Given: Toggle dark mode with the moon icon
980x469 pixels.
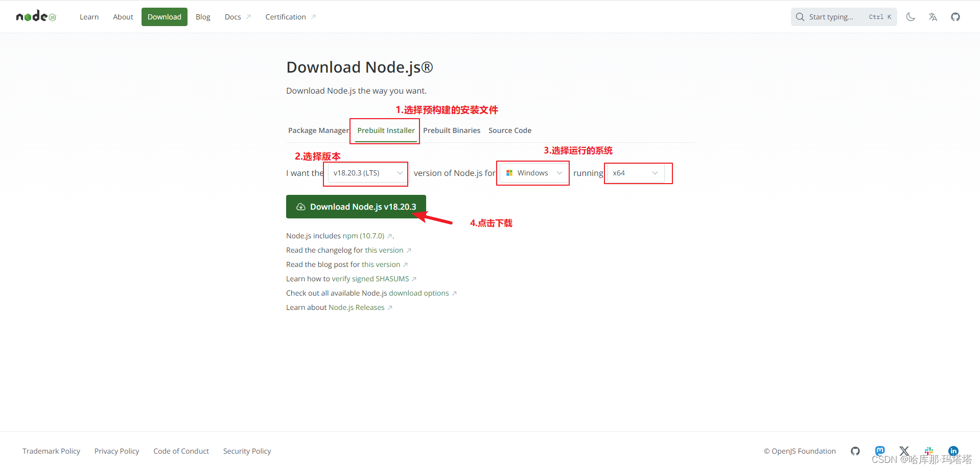Looking at the screenshot, I should [x=910, y=16].
